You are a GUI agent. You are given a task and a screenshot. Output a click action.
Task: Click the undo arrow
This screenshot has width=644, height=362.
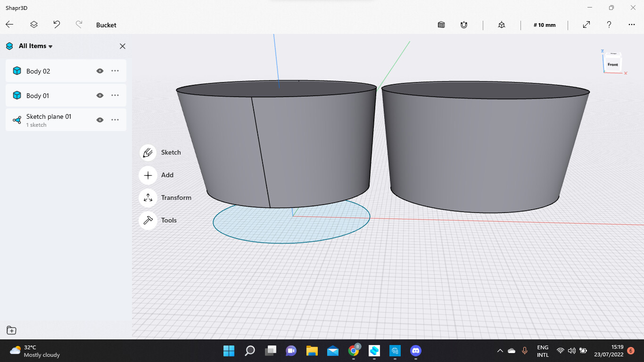pos(57,25)
